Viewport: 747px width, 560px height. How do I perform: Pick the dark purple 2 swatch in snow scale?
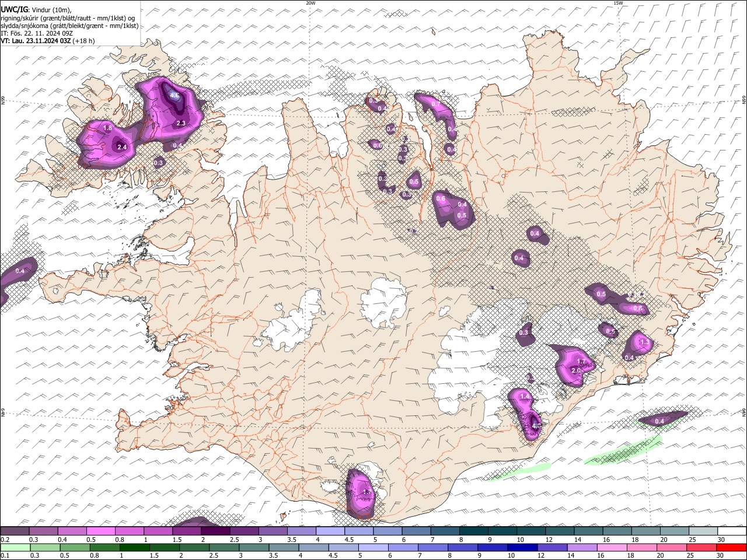point(215,531)
